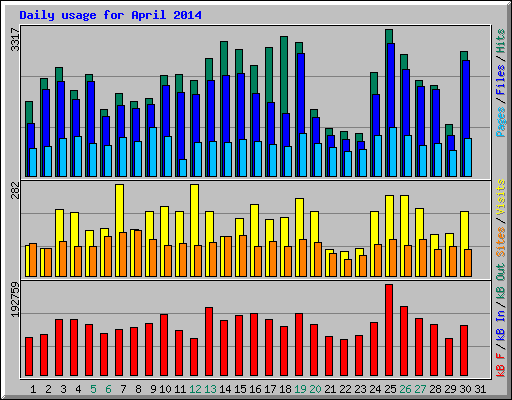512x400 pixels.
Task: Click the red kB bar for day 13
Action: (x=209, y=342)
